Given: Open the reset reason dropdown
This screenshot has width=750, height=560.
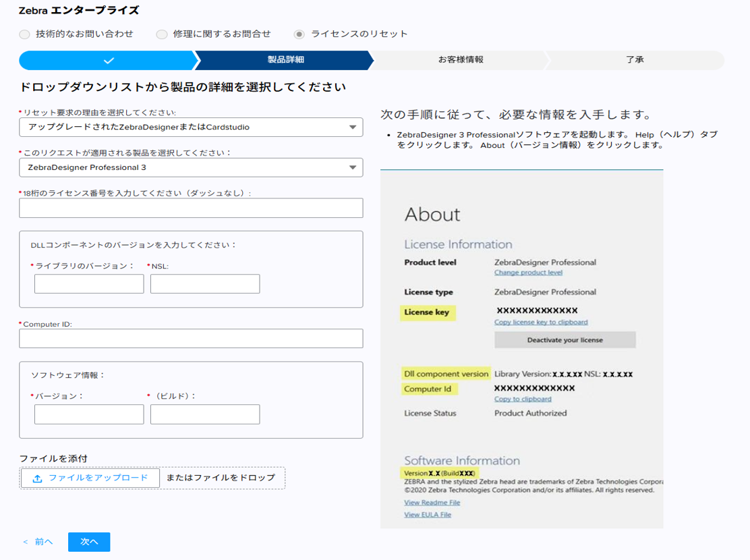Looking at the screenshot, I should pos(191,127).
